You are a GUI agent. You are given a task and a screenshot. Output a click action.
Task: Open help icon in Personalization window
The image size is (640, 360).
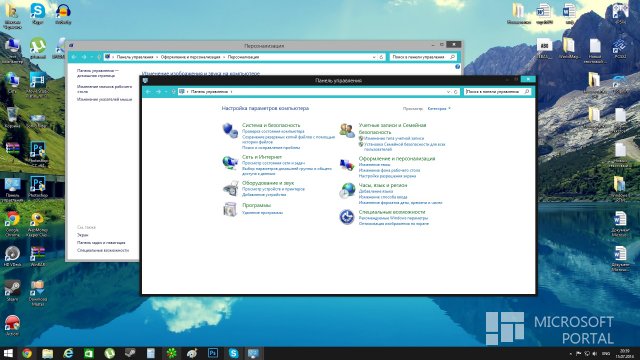(x=457, y=67)
